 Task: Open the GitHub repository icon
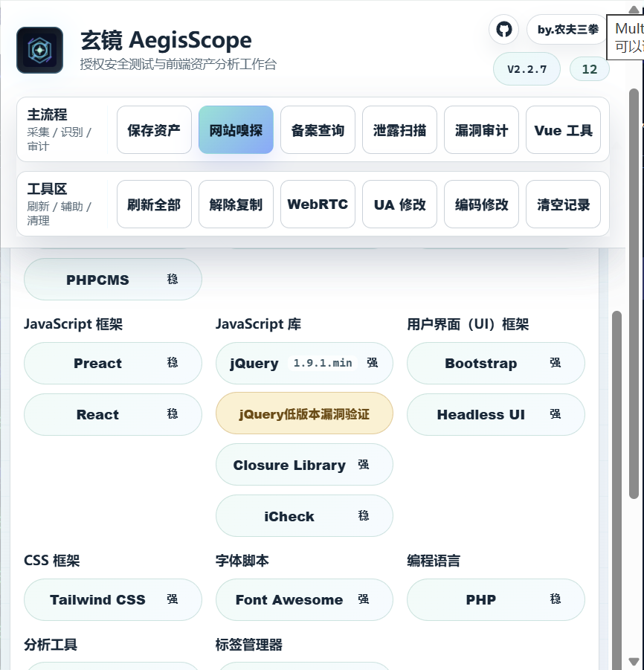(x=503, y=30)
